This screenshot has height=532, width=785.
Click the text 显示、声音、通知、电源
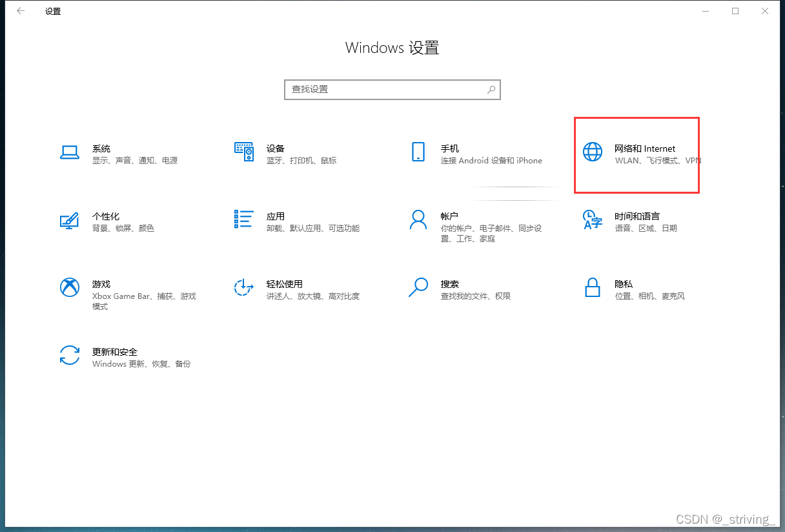click(x=135, y=161)
